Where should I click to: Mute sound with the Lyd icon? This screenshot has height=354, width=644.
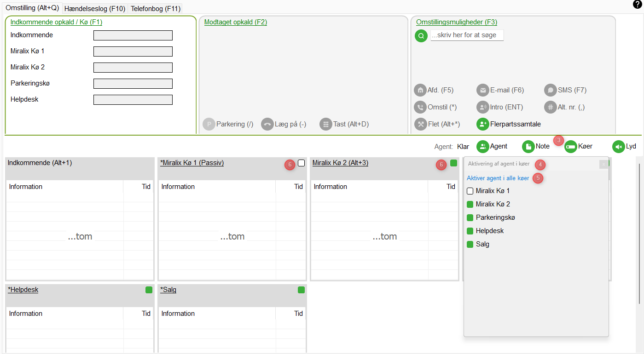[x=618, y=147]
